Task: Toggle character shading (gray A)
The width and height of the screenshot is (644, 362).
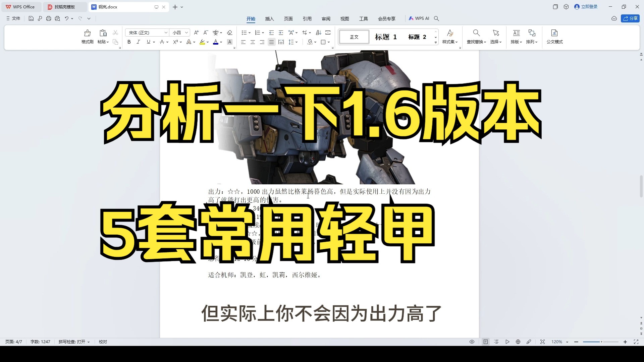Action: 230,42
